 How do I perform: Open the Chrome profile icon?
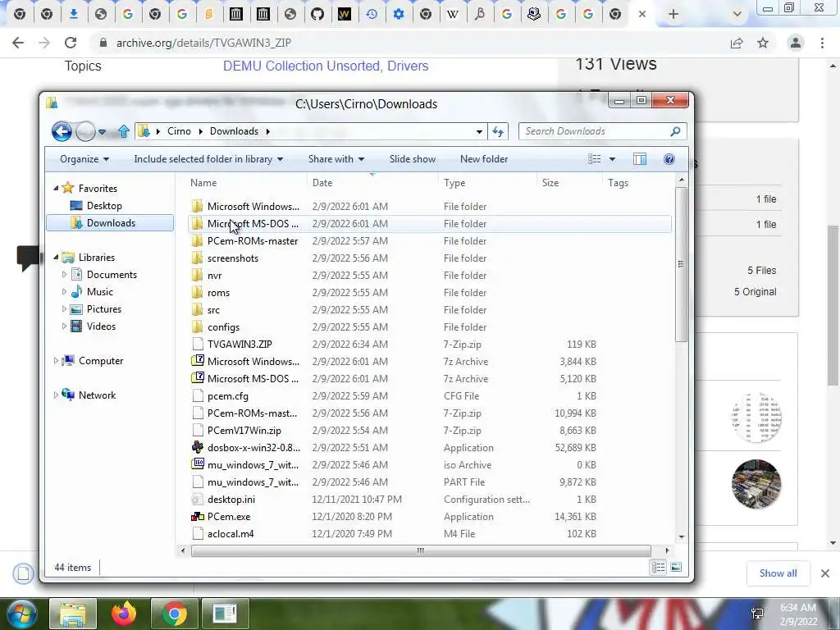[796, 43]
